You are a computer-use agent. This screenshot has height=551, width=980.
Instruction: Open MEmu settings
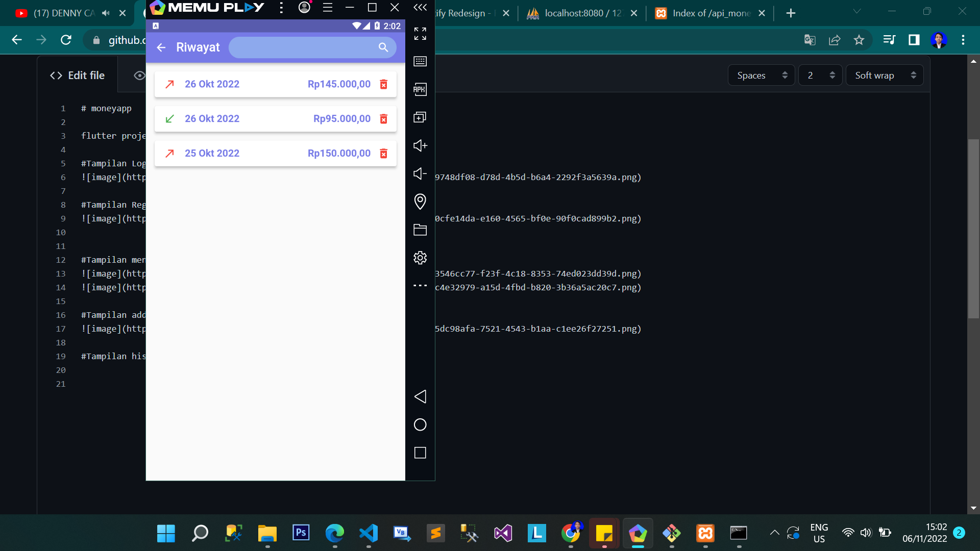[420, 258]
